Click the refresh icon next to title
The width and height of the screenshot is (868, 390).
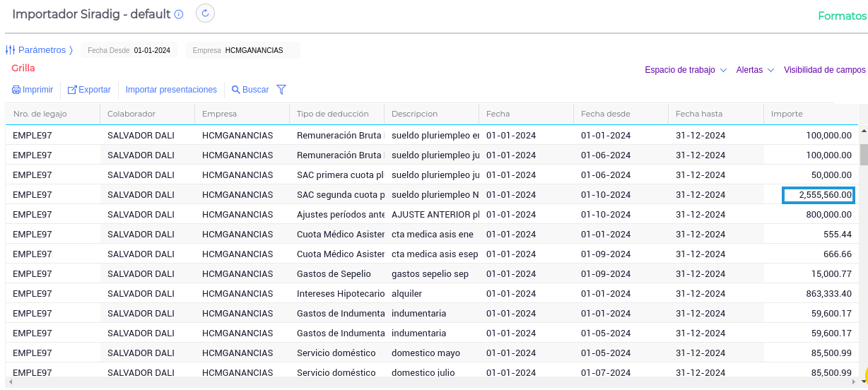pyautogui.click(x=205, y=13)
